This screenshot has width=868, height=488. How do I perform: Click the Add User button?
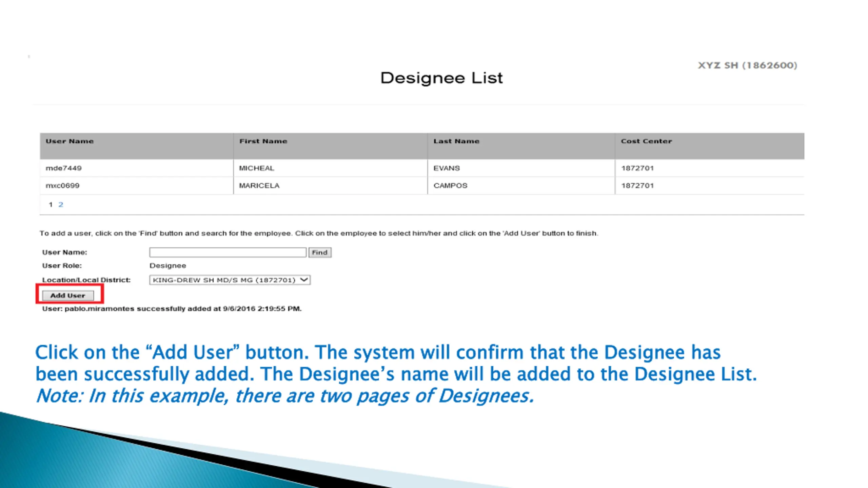68,296
